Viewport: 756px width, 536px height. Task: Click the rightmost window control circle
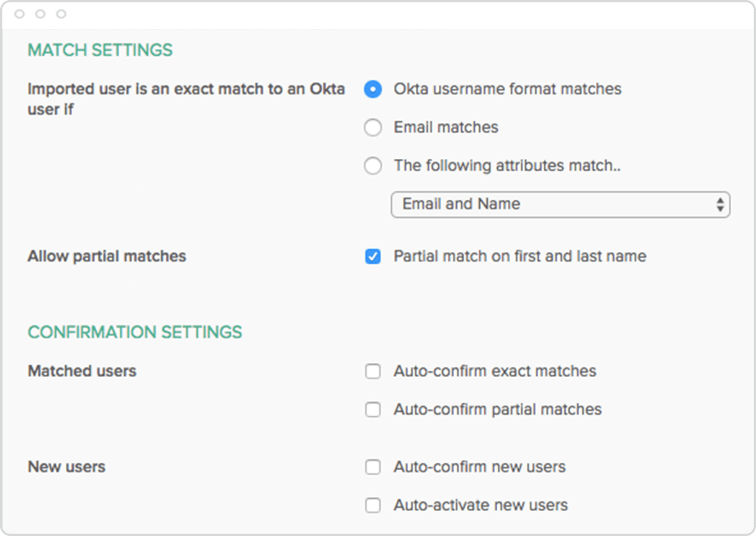point(61,14)
